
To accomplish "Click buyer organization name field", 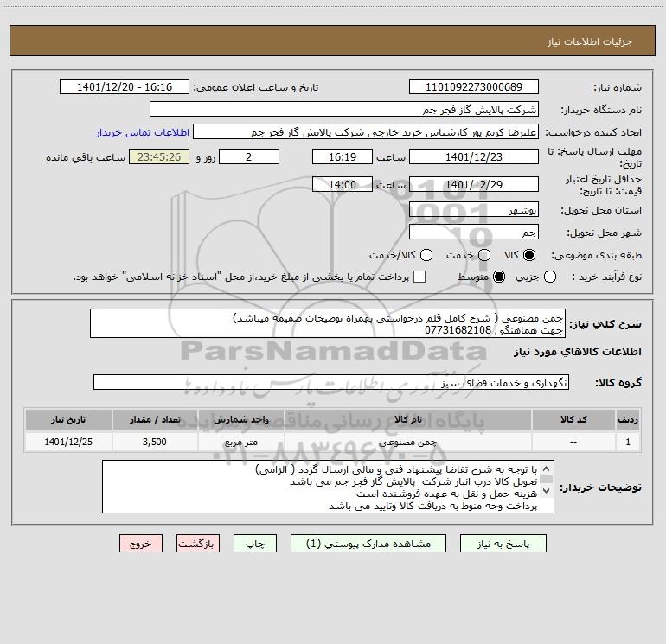I will [344, 110].
